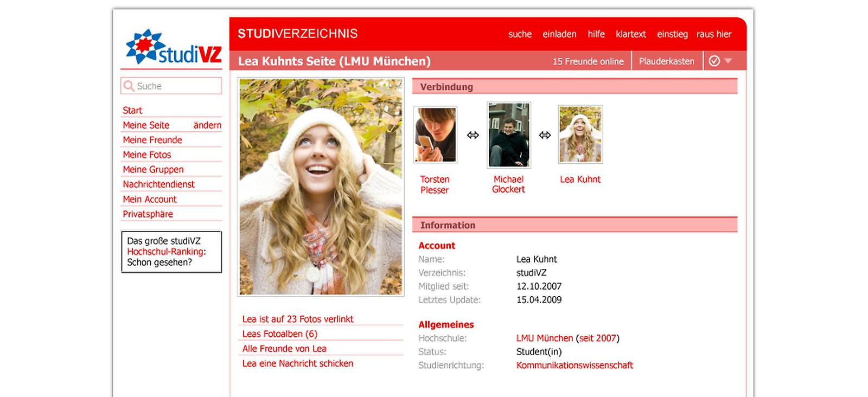Select 'raus hier' to log out
This screenshot has width=868, height=397.
(x=714, y=34)
